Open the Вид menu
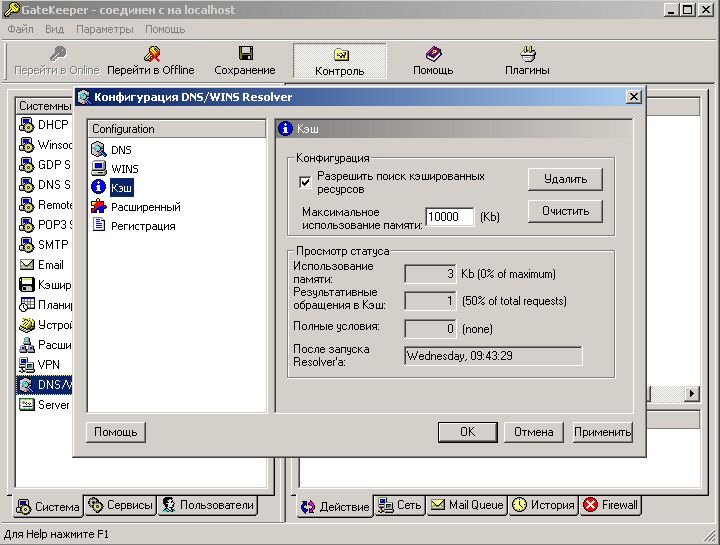This screenshot has height=545, width=720. click(54, 29)
